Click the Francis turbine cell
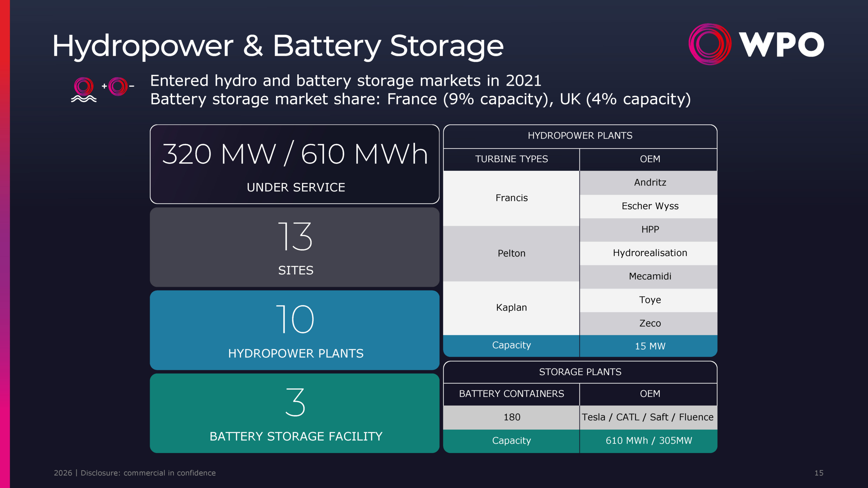 pos(511,198)
